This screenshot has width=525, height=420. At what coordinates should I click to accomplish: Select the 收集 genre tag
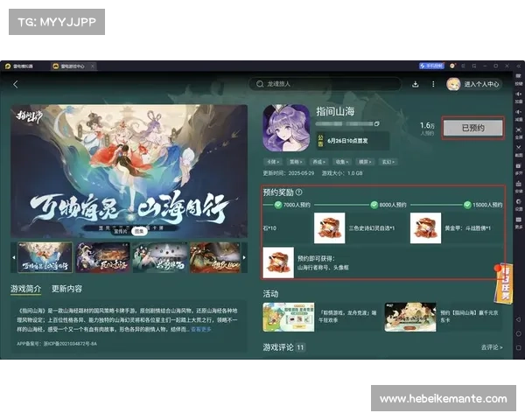(x=342, y=162)
